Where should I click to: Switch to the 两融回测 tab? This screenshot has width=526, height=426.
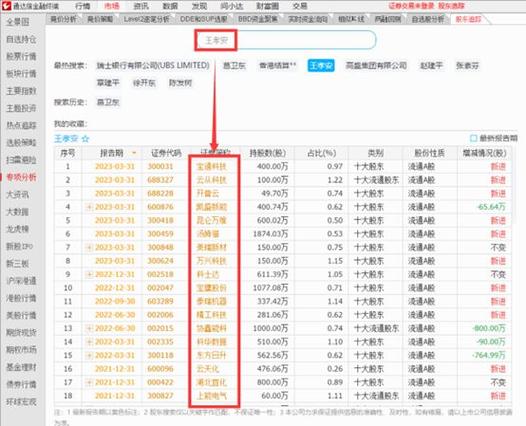[x=388, y=19]
